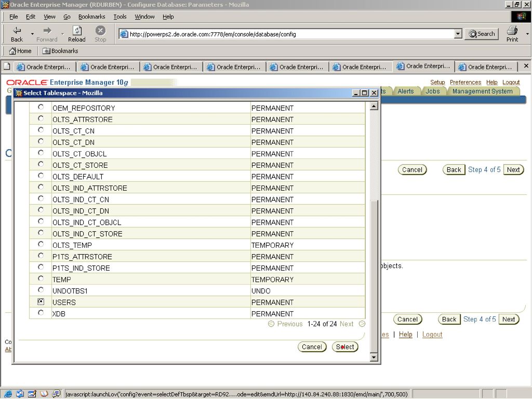Viewport: 532px width, 399px height.
Task: Click the lower Cancel wizard button
Action: pos(407,320)
